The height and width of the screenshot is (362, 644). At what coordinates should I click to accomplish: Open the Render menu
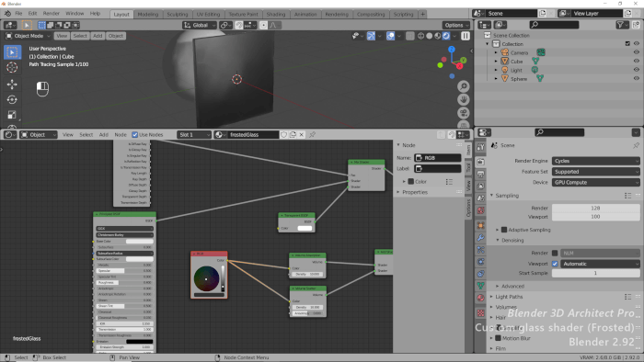point(52,14)
